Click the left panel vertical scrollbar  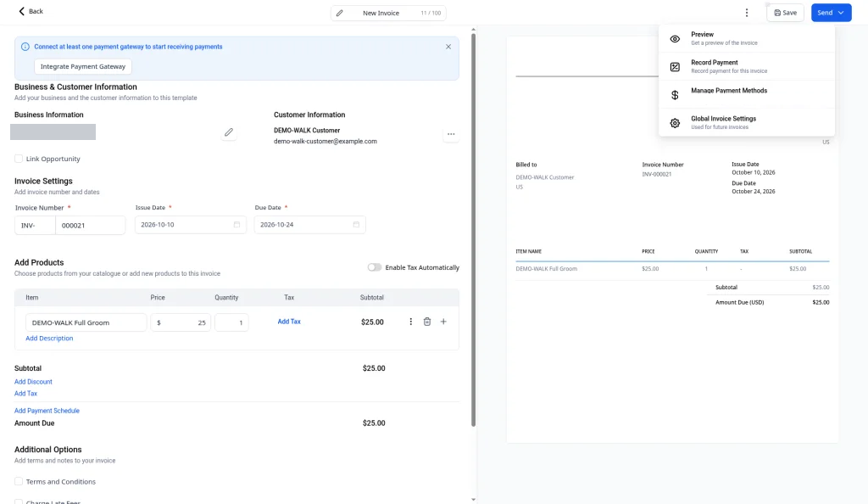[x=473, y=230]
